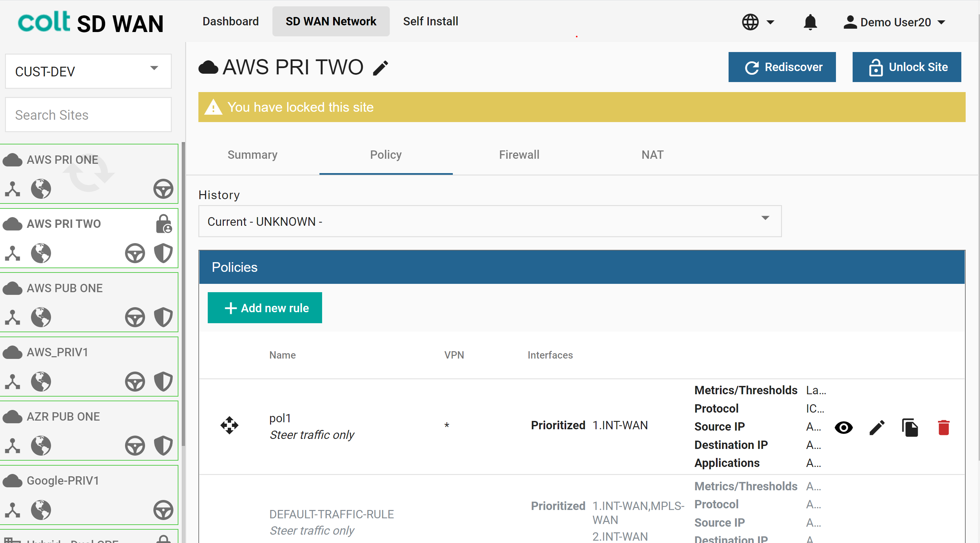This screenshot has width=980, height=543.
Task: Select the AZR PUB ONE site
Action: click(89, 430)
